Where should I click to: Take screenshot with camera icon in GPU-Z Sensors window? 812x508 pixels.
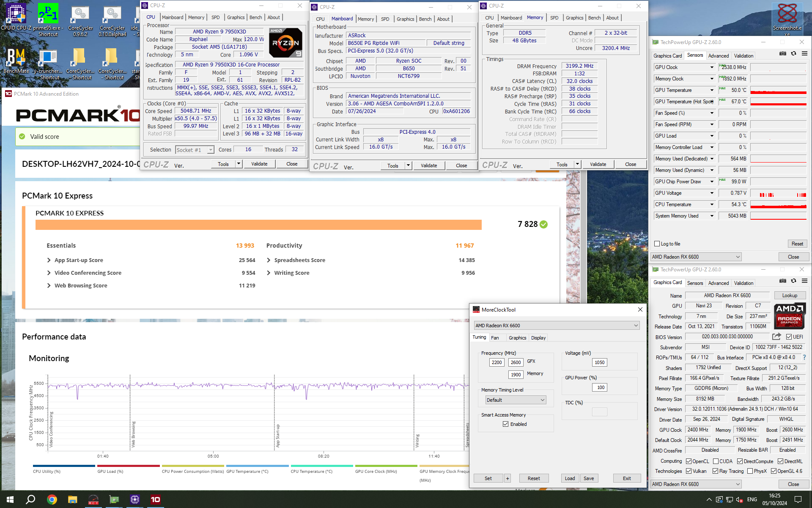pyautogui.click(x=783, y=54)
